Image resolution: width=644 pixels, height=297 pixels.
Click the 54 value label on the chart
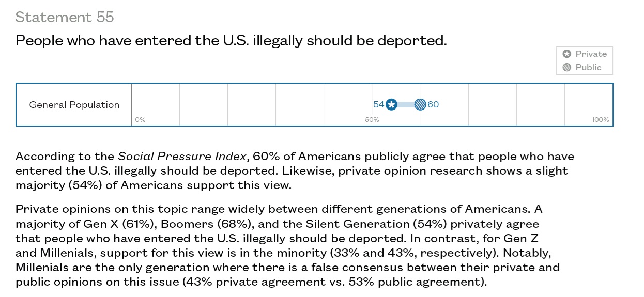coord(378,105)
